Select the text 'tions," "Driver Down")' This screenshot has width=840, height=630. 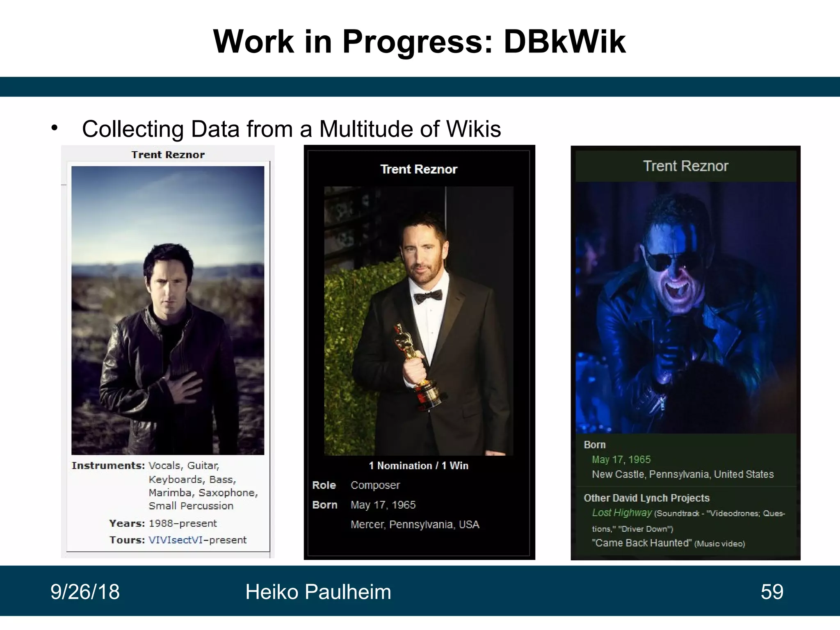point(632,529)
